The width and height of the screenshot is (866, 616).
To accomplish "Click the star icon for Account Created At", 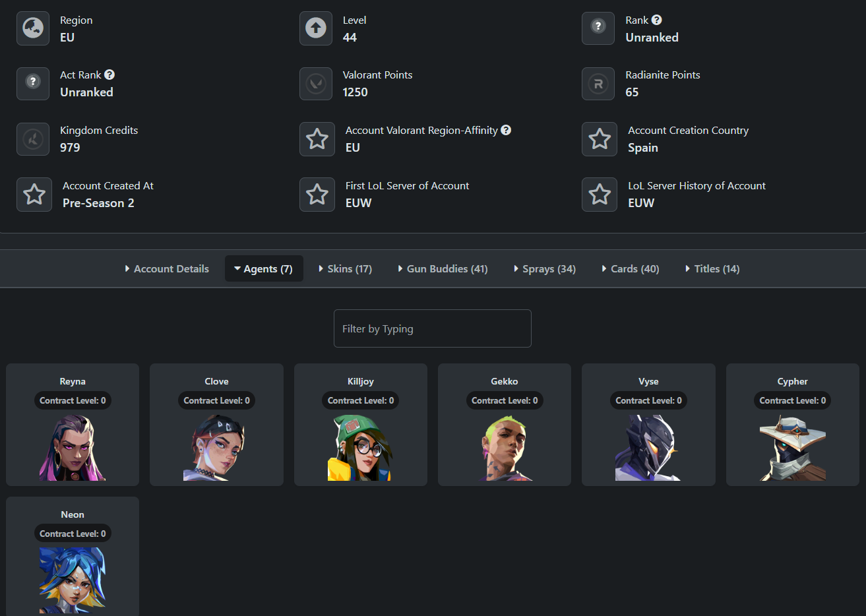I will 34,195.
